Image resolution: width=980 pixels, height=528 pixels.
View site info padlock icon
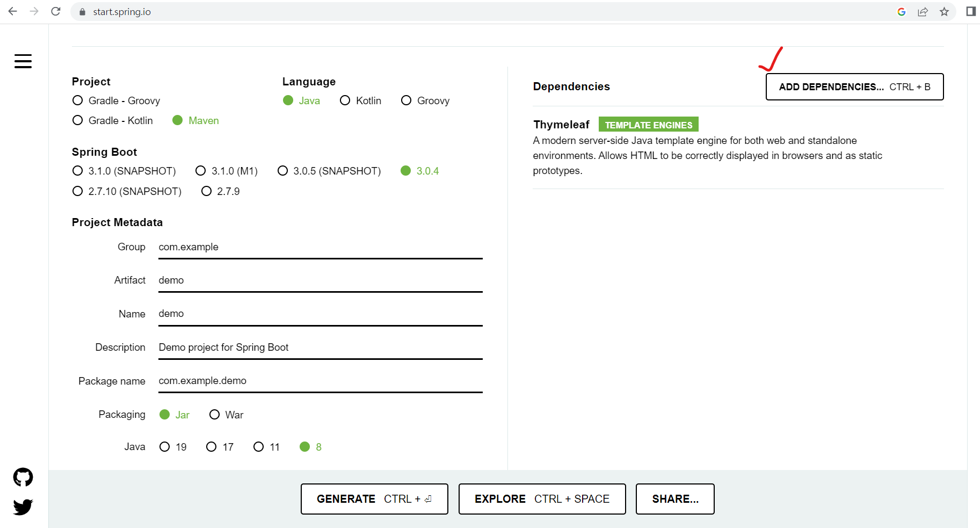tap(82, 12)
